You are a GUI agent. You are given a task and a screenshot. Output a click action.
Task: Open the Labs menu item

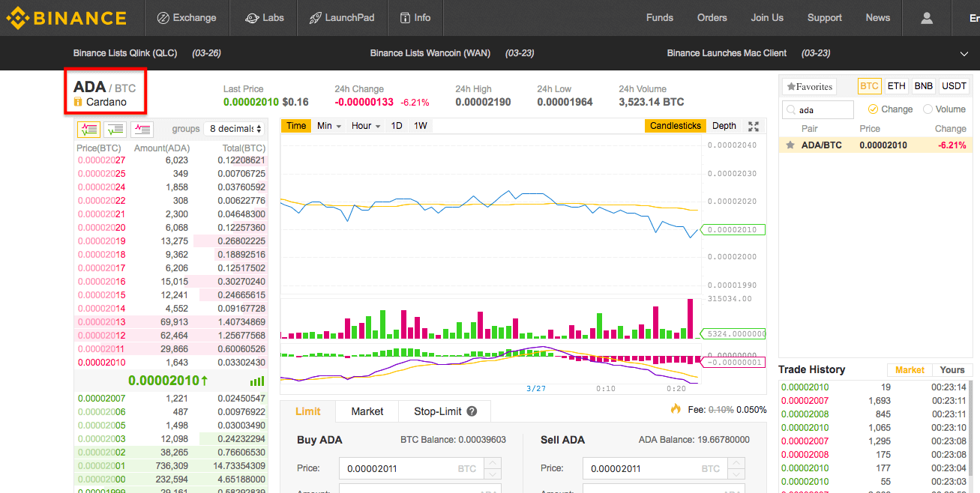[x=263, y=18]
